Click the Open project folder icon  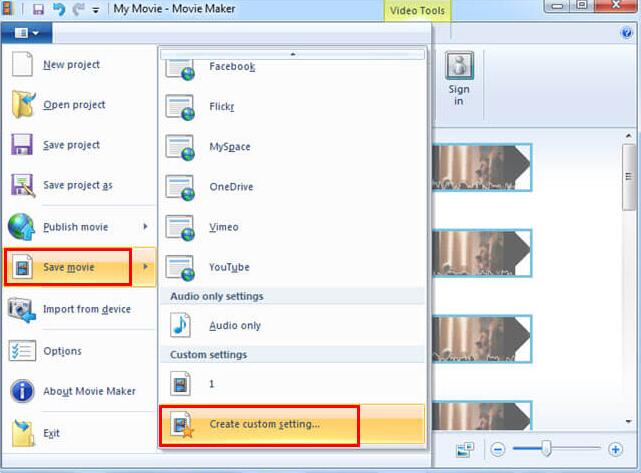pos(23,104)
